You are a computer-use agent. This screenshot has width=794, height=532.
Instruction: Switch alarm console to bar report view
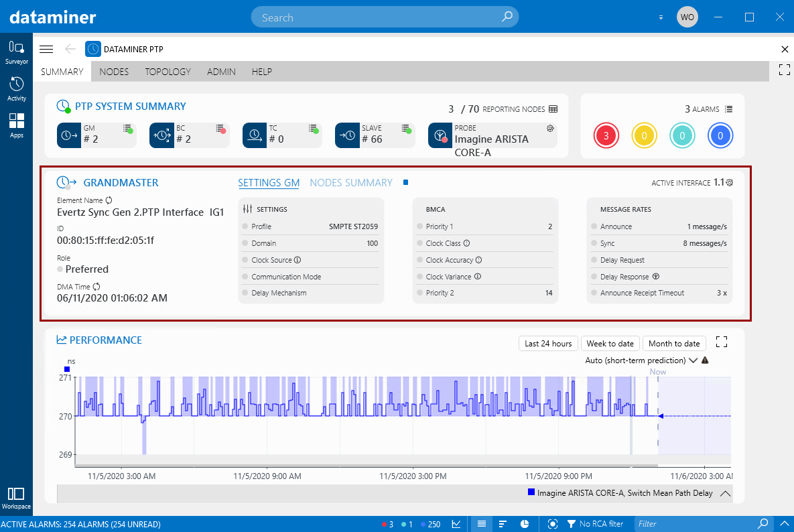(503, 524)
